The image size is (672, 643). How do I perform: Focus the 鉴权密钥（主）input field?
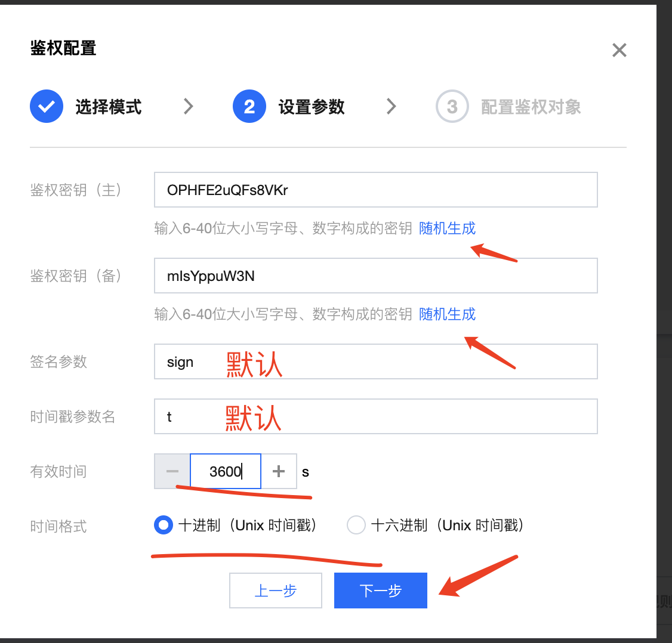click(x=376, y=190)
